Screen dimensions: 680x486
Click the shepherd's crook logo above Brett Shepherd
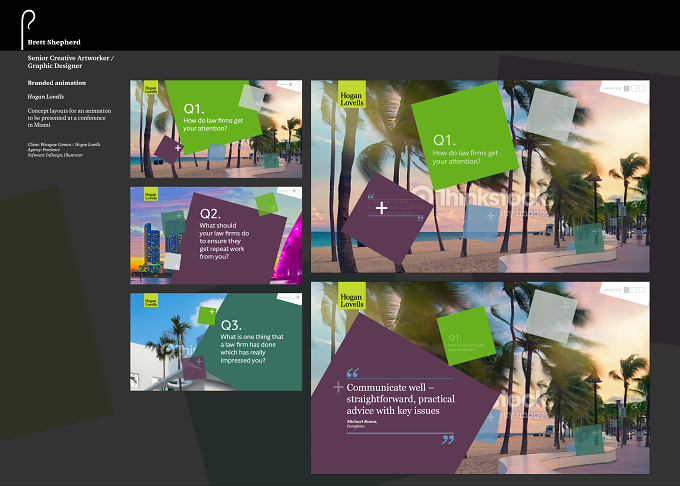[28, 29]
